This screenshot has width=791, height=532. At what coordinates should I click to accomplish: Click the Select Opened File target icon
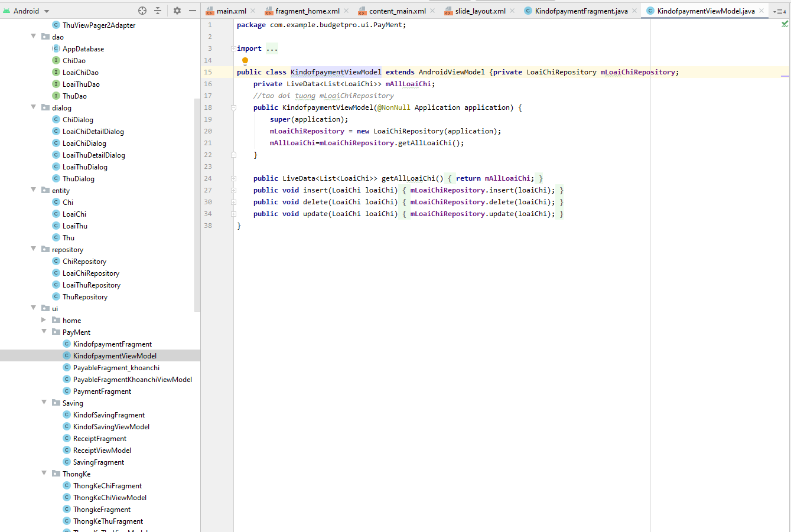[x=142, y=11]
